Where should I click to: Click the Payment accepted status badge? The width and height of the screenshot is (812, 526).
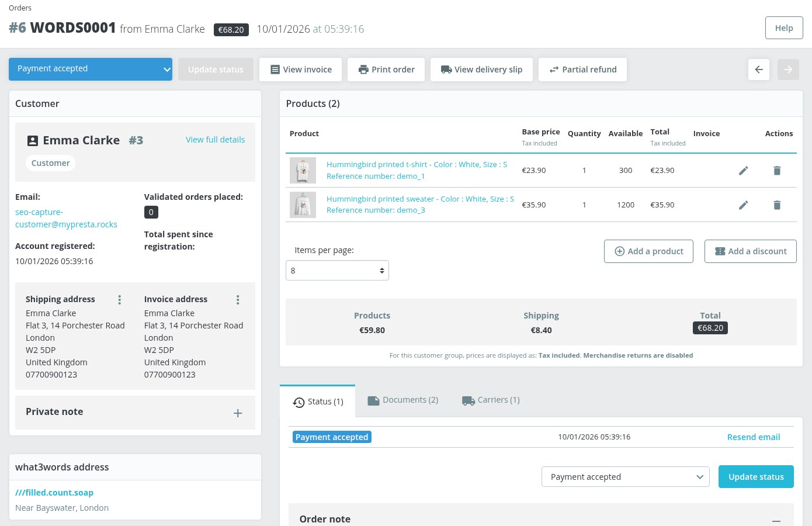pyautogui.click(x=332, y=437)
